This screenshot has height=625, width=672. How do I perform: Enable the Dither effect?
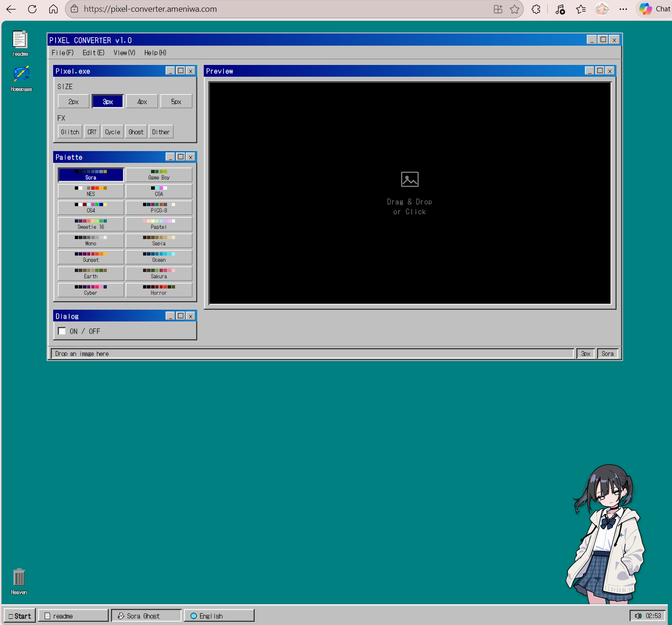point(160,132)
